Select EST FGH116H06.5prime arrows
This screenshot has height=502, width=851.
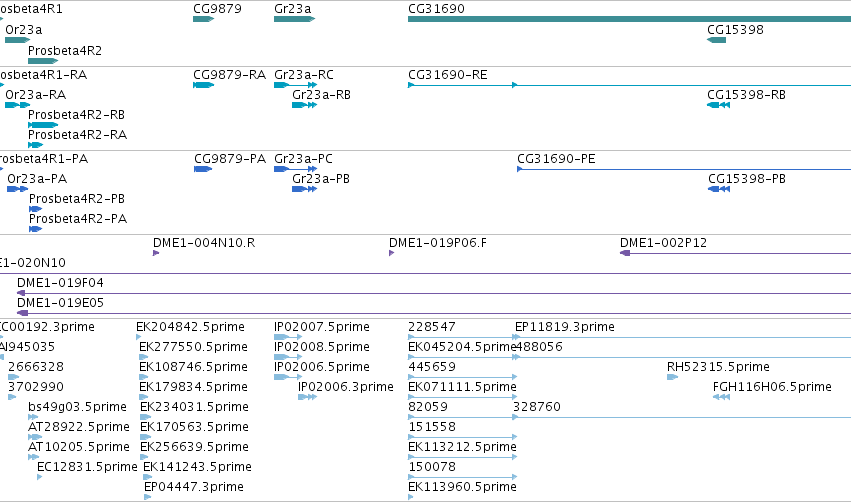pos(721,397)
